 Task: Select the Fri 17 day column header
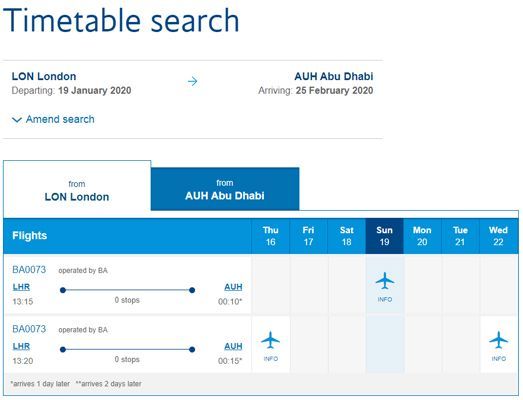point(309,236)
